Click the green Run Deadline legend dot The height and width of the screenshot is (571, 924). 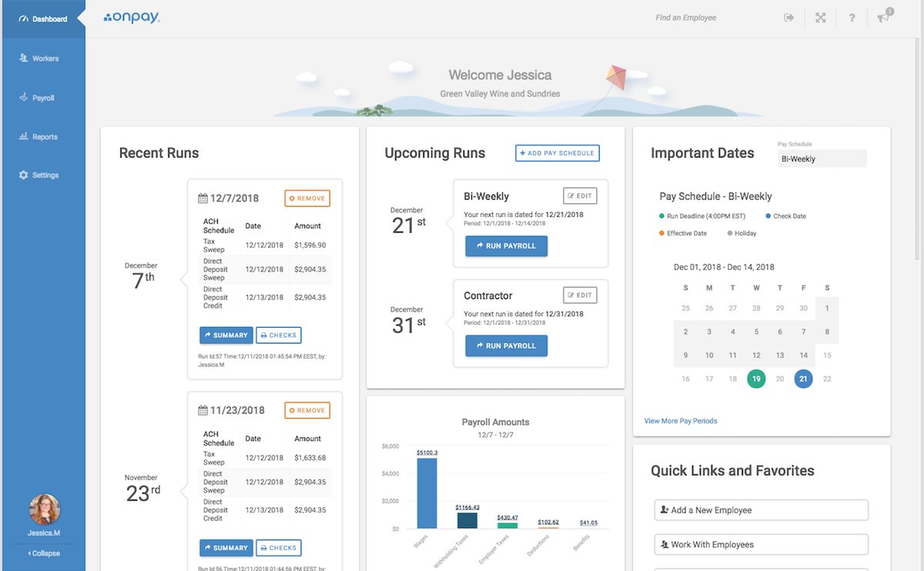click(x=661, y=216)
